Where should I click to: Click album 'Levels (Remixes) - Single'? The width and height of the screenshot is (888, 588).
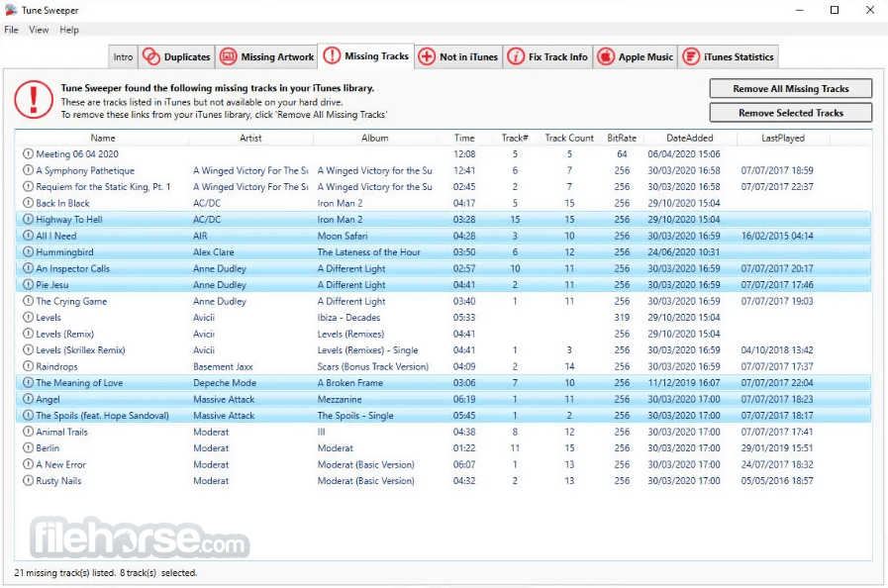[x=367, y=350]
